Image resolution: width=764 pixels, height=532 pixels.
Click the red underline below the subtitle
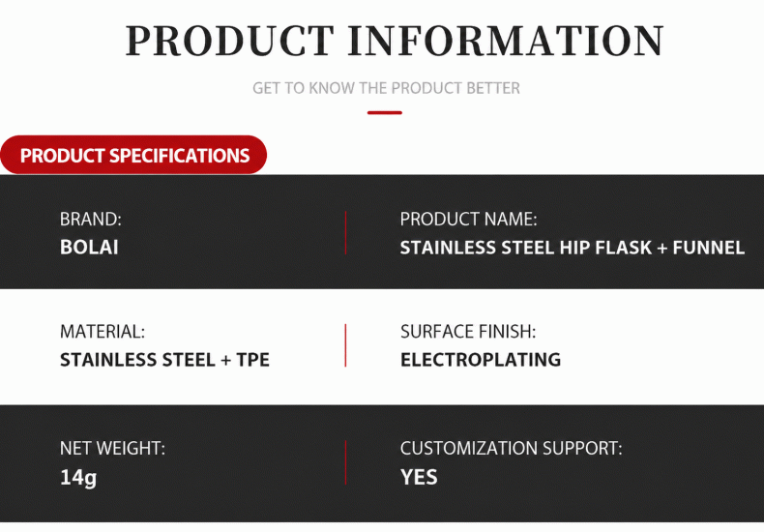pos(385,112)
